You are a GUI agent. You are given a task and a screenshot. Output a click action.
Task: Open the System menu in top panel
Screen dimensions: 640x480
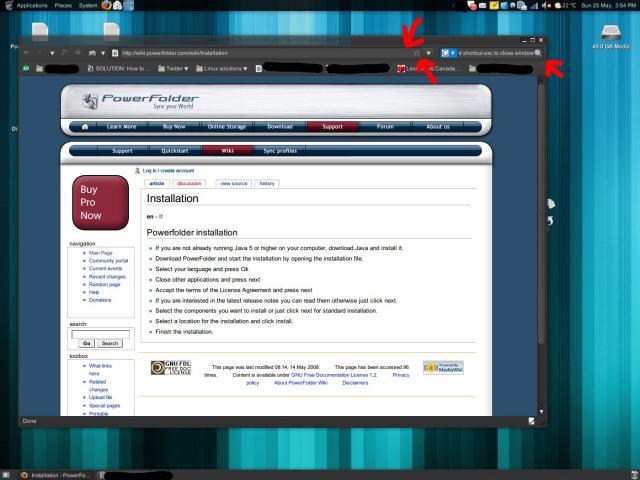pyautogui.click(x=88, y=5)
